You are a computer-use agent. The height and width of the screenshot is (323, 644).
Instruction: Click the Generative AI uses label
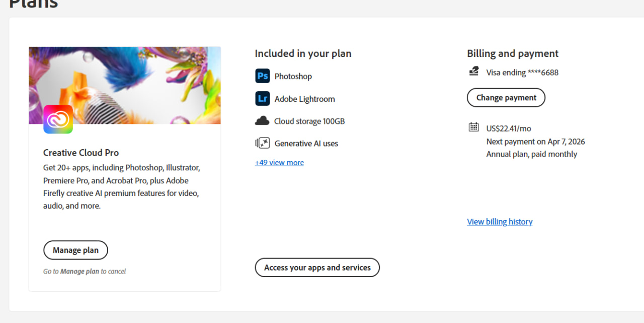(x=306, y=144)
